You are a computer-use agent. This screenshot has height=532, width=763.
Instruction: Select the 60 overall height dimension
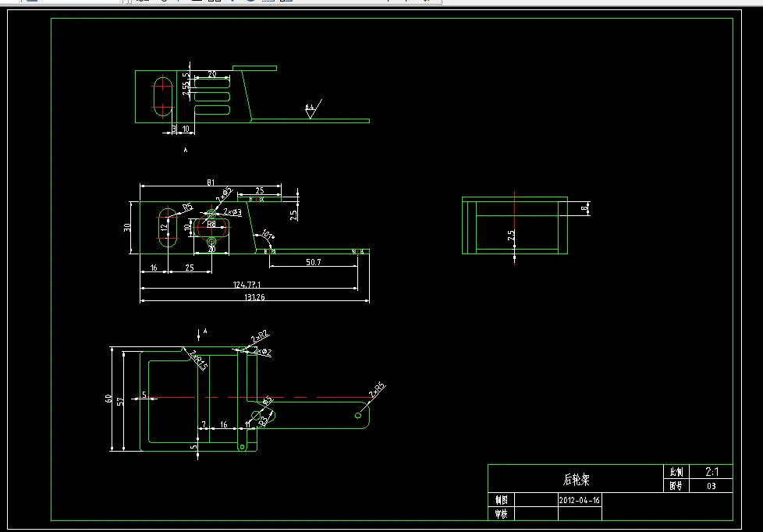(x=108, y=399)
